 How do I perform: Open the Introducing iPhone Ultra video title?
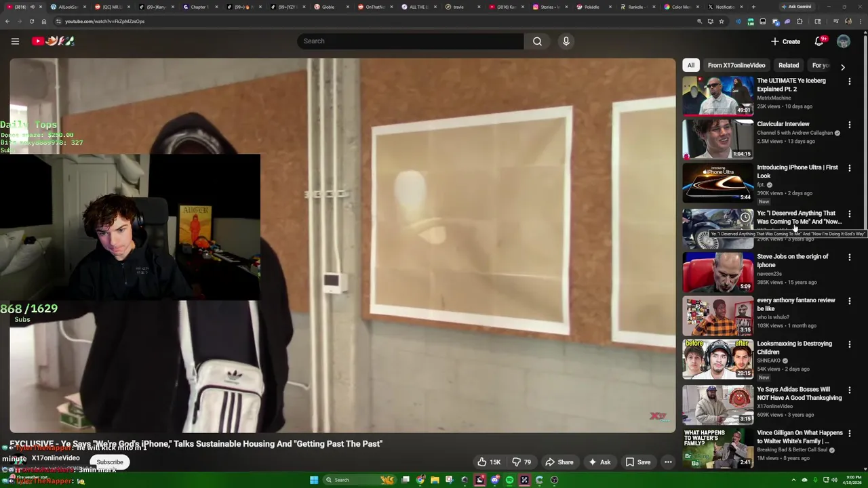click(x=797, y=171)
